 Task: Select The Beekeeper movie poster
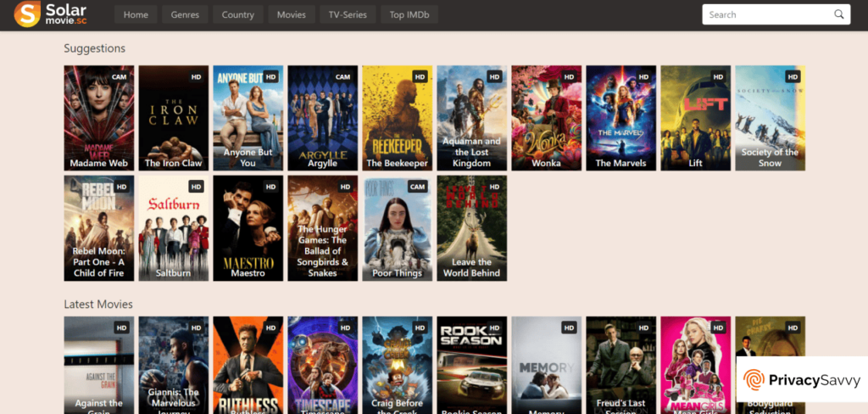[x=398, y=118]
